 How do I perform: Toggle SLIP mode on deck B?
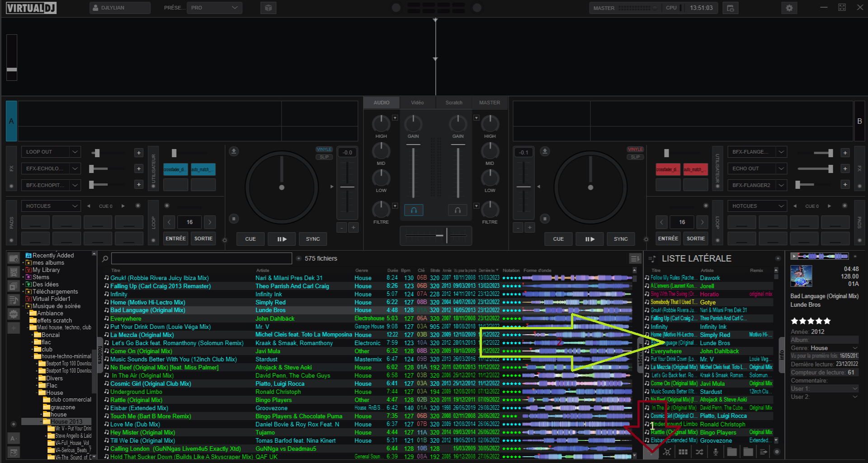pos(635,157)
